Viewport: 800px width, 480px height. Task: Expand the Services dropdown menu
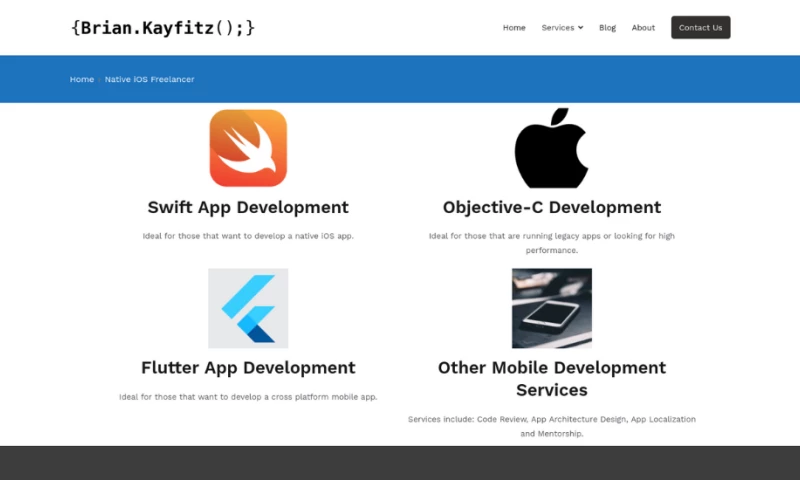pos(562,28)
